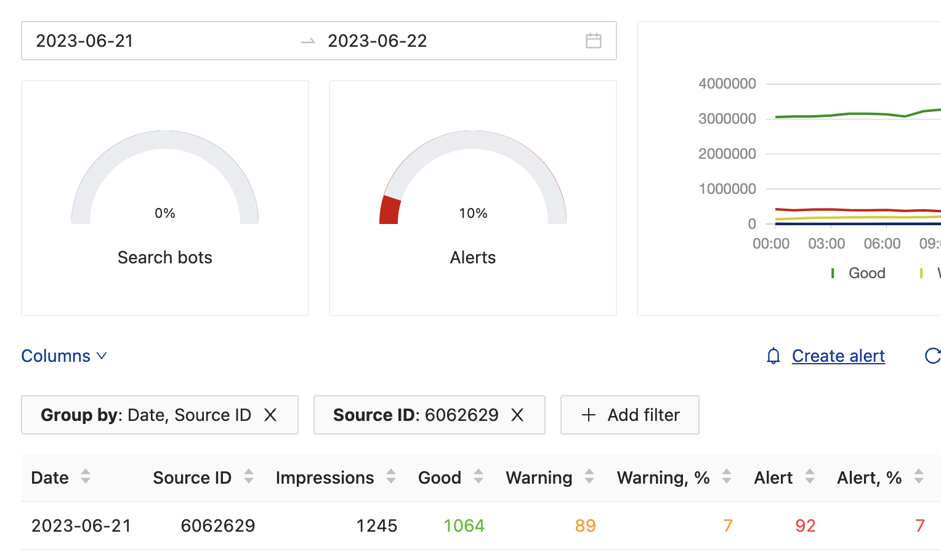Viewport: 941px width, 560px height.
Task: Click the start date 2023-06-21 field
Action: [x=85, y=41]
